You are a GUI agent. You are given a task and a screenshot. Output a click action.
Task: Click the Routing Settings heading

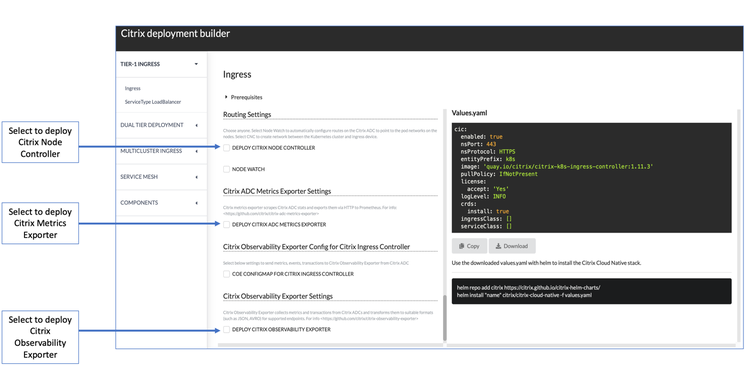pyautogui.click(x=247, y=115)
